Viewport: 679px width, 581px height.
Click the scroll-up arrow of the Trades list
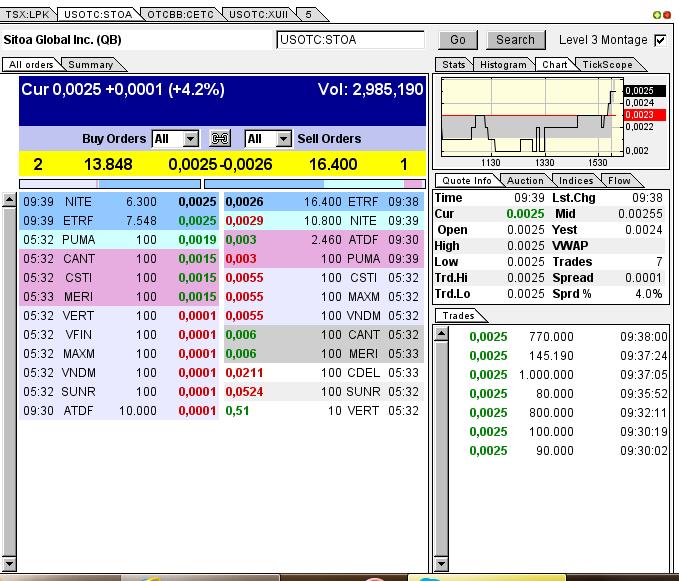tap(439, 333)
